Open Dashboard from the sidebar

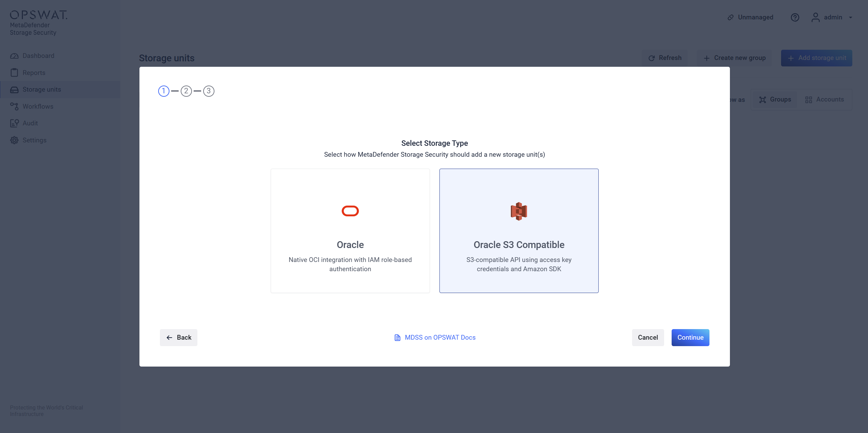coord(38,56)
